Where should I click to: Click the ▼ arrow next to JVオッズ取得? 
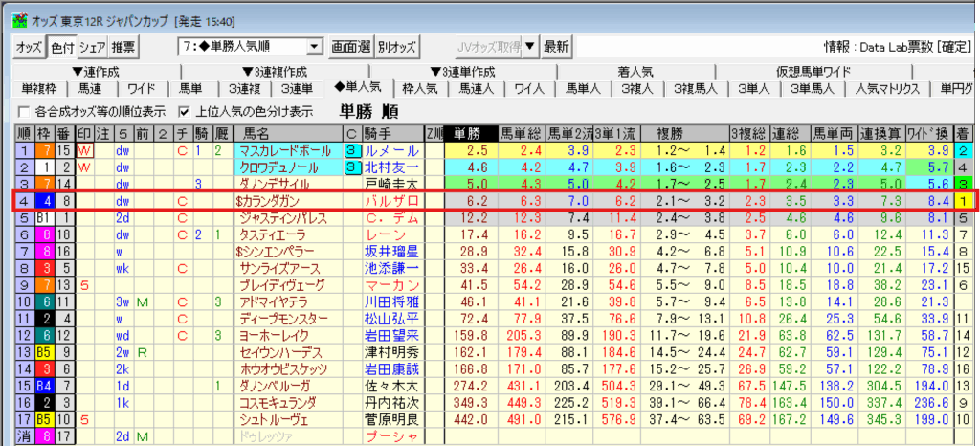[530, 46]
